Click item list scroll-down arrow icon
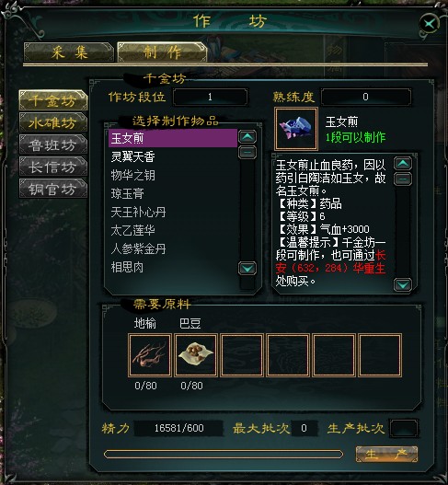This screenshot has width=448, height=485. point(247,269)
